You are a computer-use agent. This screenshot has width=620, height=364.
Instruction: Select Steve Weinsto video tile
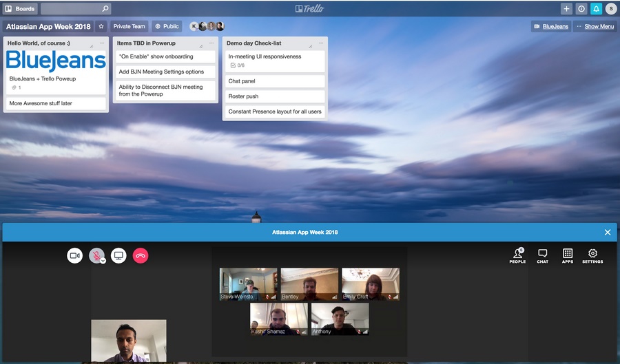(x=248, y=284)
